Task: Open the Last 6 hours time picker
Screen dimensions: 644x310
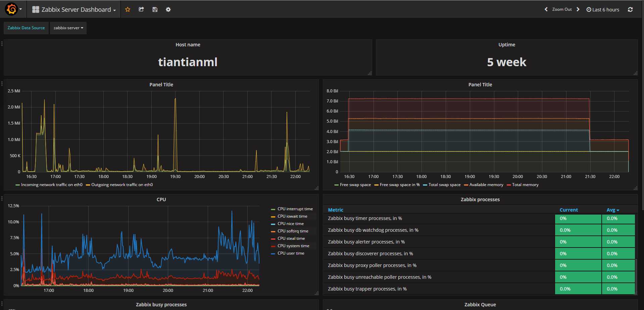Action: click(x=603, y=9)
